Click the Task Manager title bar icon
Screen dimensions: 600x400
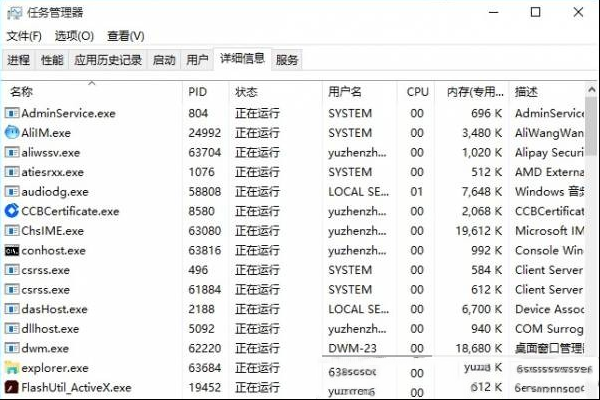(14, 13)
